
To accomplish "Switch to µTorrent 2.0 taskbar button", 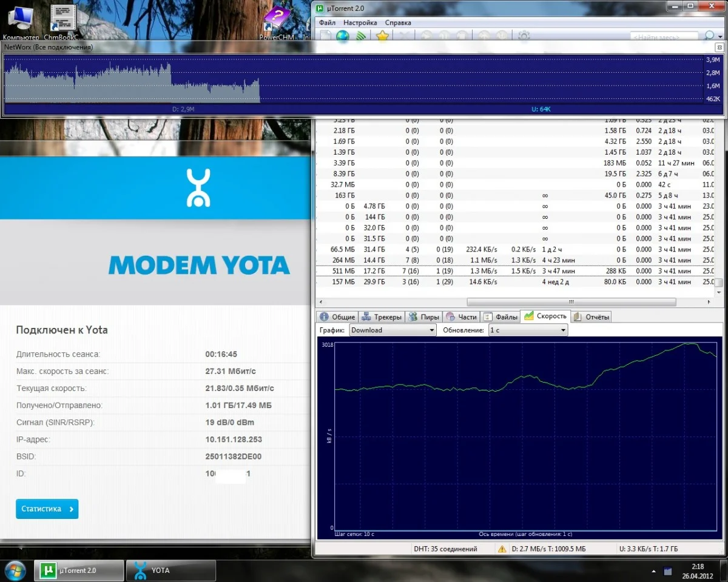I will [79, 570].
